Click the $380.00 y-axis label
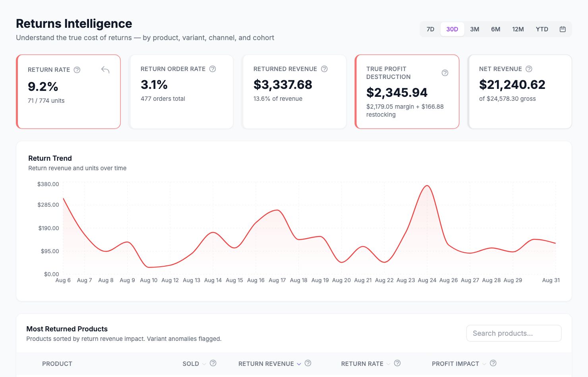588x377 pixels. 48,184
